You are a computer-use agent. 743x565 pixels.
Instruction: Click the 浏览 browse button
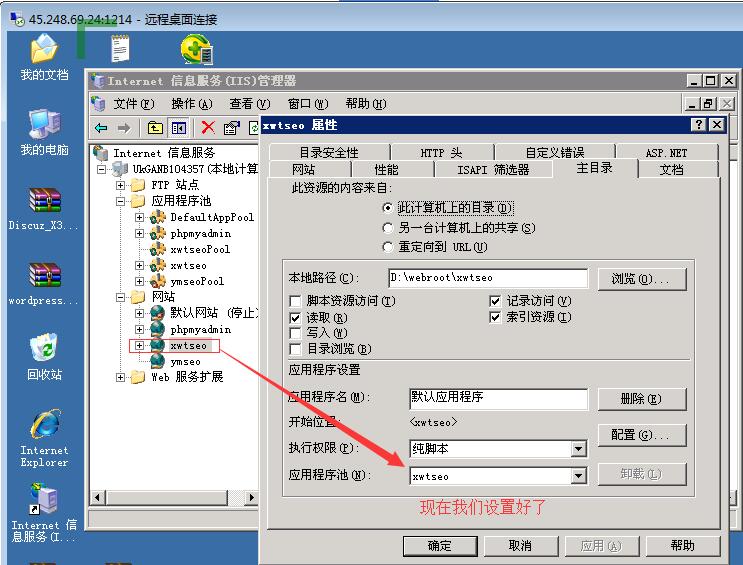(x=642, y=279)
